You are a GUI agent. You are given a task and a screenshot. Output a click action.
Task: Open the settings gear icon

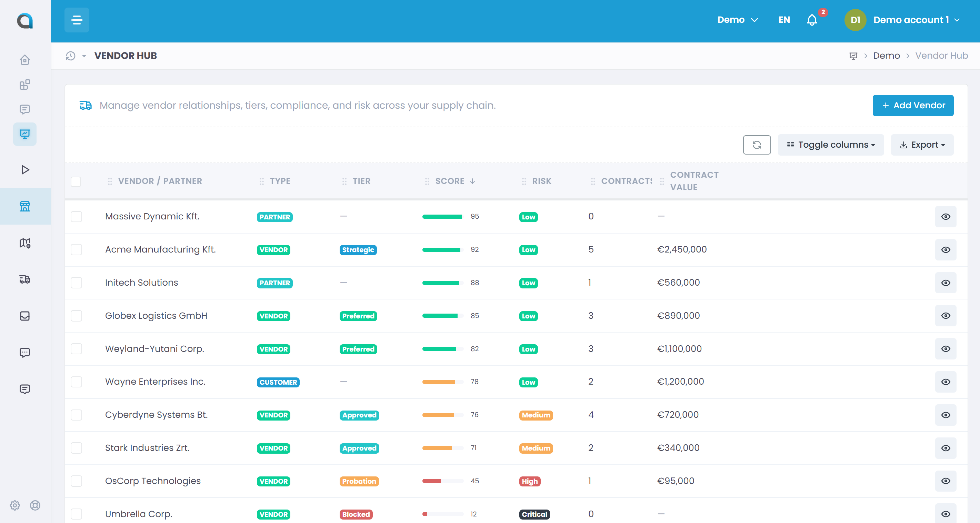click(x=15, y=505)
